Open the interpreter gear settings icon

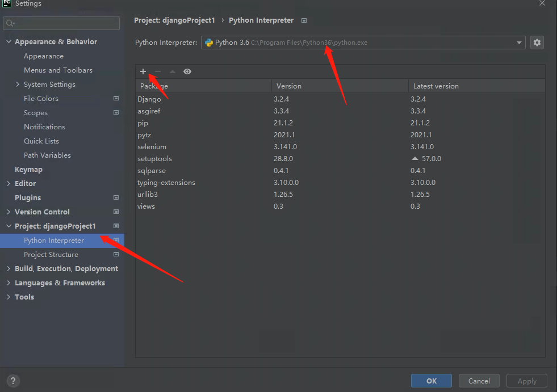[537, 43]
